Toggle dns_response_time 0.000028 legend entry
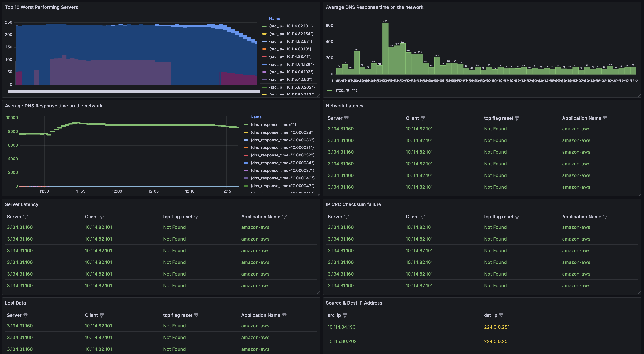Image resolution: width=644 pixels, height=354 pixels. pos(282,132)
